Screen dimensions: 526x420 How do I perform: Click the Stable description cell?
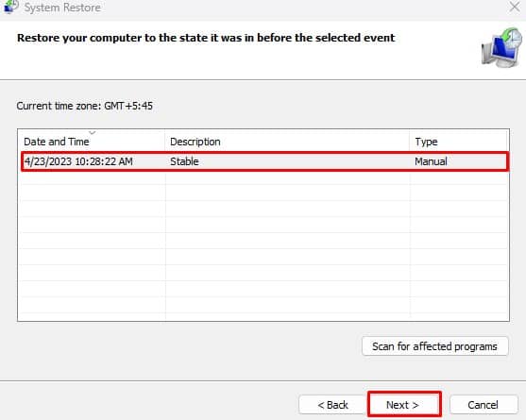click(x=184, y=161)
